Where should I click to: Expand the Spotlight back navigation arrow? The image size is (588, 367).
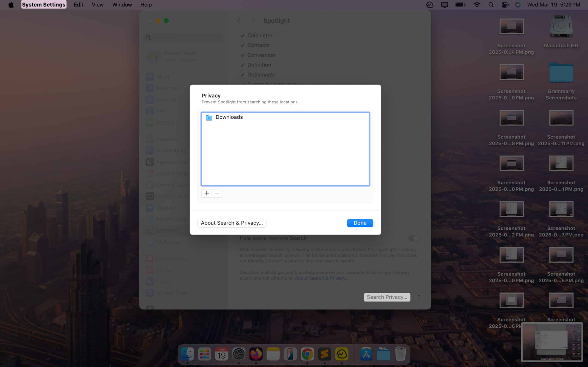[238, 20]
